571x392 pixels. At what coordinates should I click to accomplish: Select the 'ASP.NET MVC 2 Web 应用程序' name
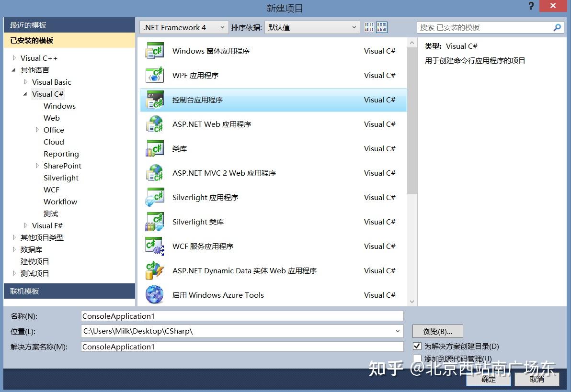click(224, 173)
